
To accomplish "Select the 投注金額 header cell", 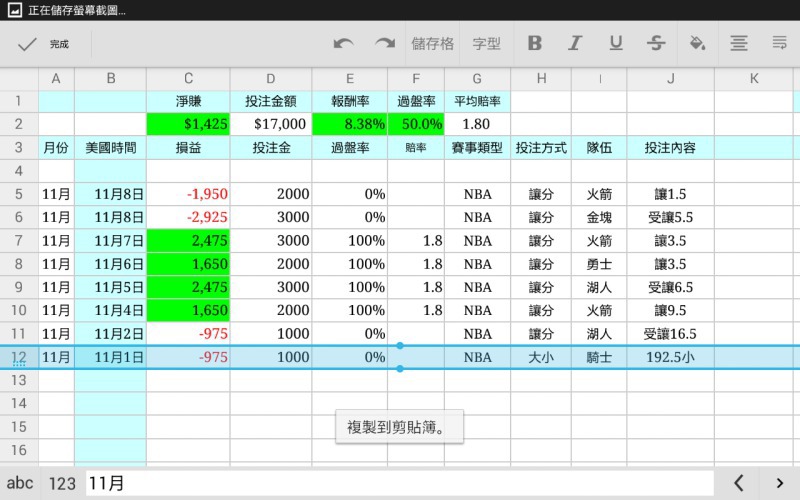I will point(271,102).
